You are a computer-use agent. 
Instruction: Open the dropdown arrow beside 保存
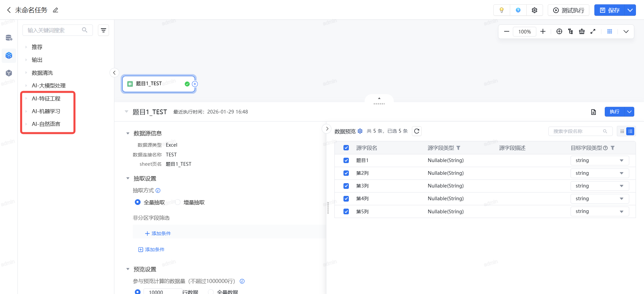[x=630, y=10]
